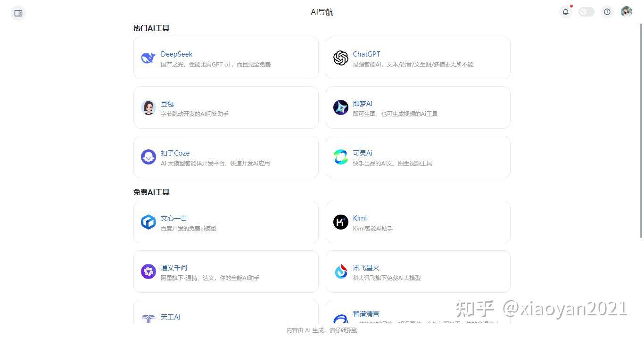Click the 智谱清言 logo icon
The height and width of the screenshot is (337, 644).
[x=341, y=319]
